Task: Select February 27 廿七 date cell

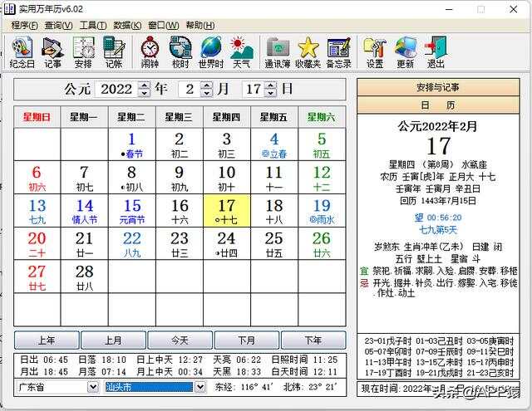Action: coord(37,277)
